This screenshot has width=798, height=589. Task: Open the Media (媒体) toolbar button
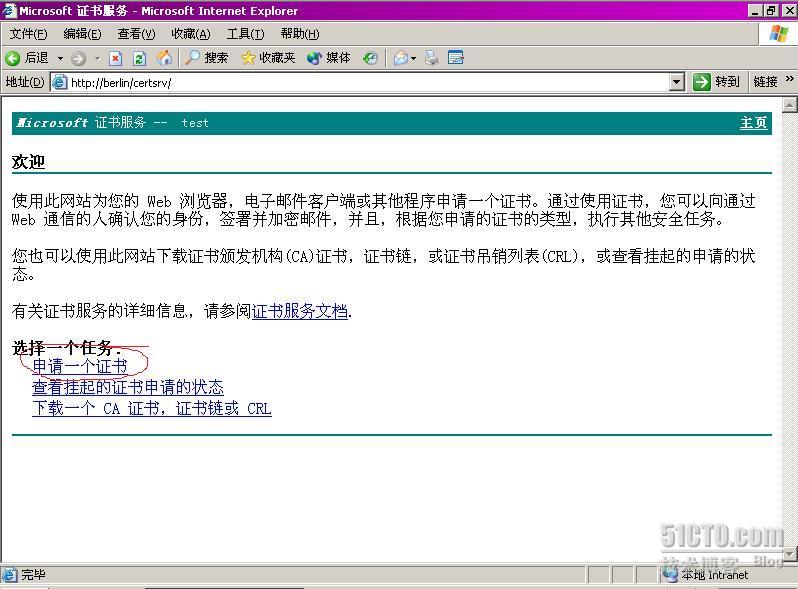click(329, 58)
